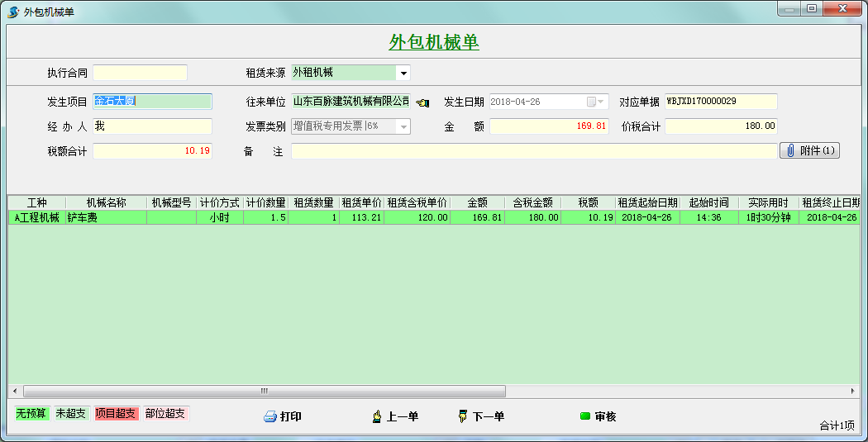Click the 税额 column header
Screen dimensions: 868x442
pyautogui.click(x=588, y=202)
